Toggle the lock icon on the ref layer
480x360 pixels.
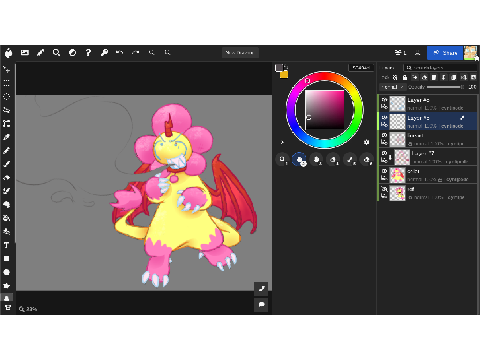tap(384, 196)
